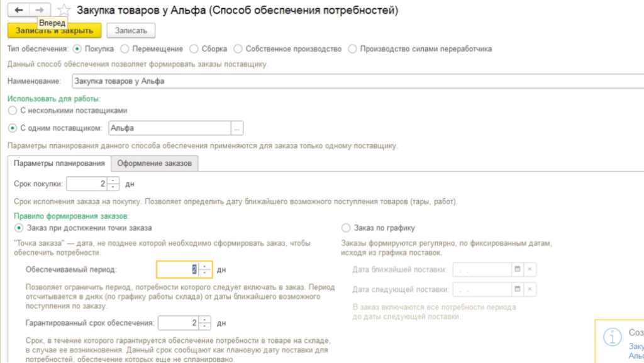The width and height of the screenshot is (644, 363).
Task: Open supplier selection ellipsis next to Альфа
Action: (x=237, y=128)
